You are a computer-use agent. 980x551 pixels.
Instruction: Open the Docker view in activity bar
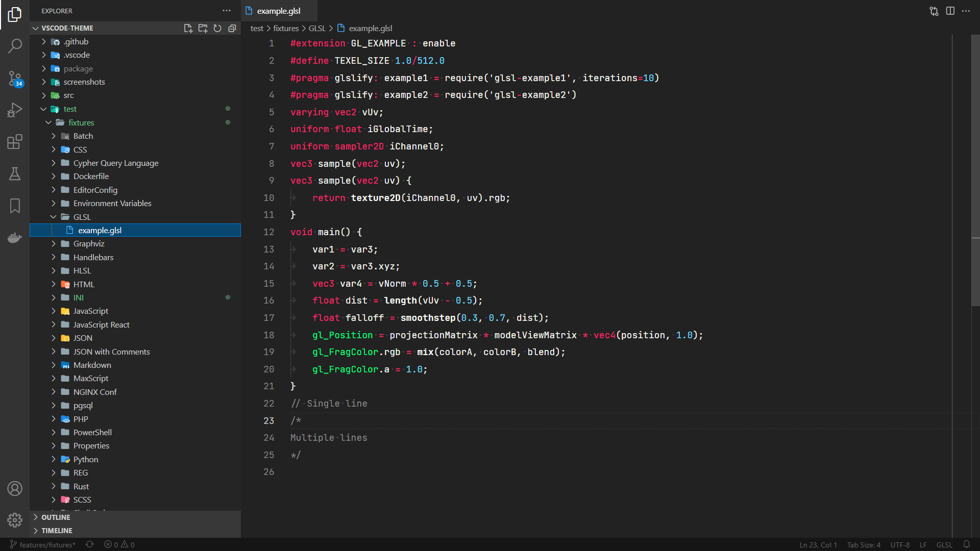click(15, 238)
